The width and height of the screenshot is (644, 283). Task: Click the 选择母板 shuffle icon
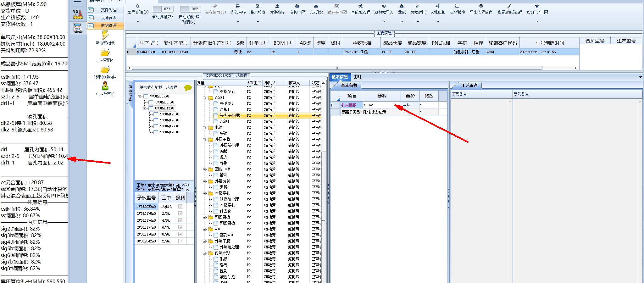tap(437, 6)
